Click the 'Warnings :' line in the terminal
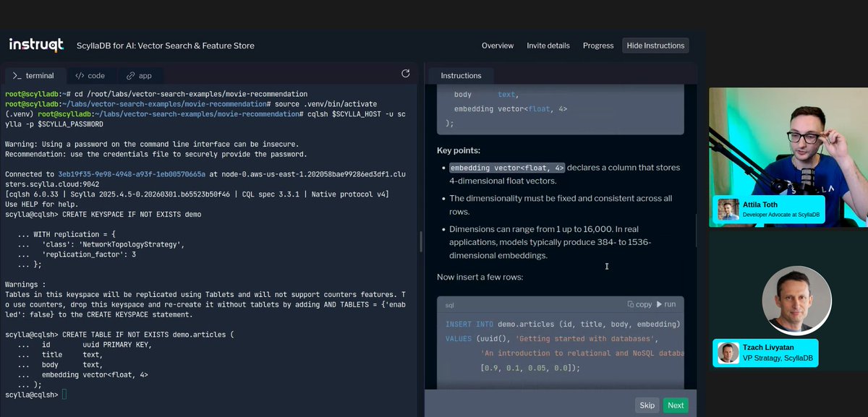Viewport: 868px width, 417px height. pos(25,285)
